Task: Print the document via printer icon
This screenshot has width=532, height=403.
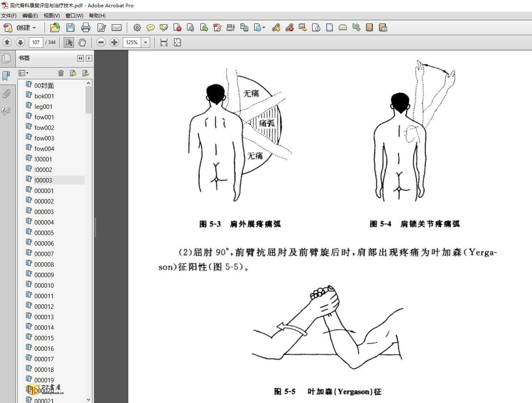Action: pos(86,28)
